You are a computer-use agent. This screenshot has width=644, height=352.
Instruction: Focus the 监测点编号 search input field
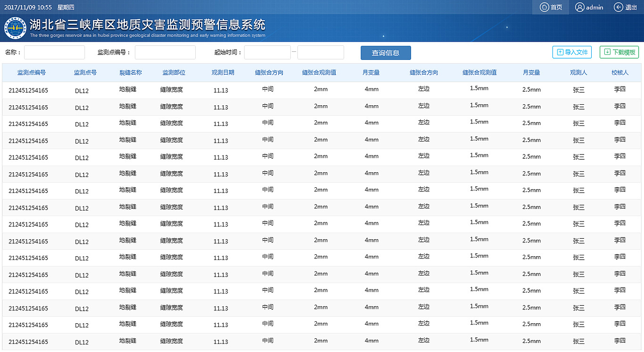[x=165, y=52]
